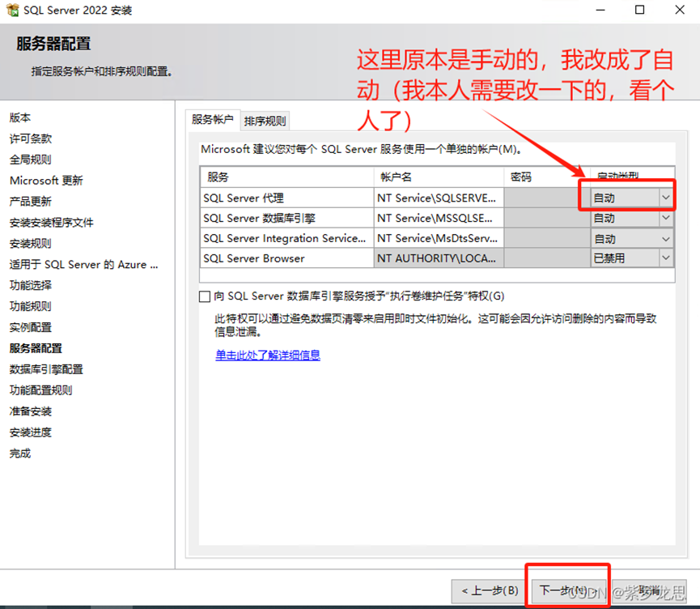This screenshot has width=700, height=609.
Task: Select the 安装进度 step in sidebar
Action: [31, 432]
